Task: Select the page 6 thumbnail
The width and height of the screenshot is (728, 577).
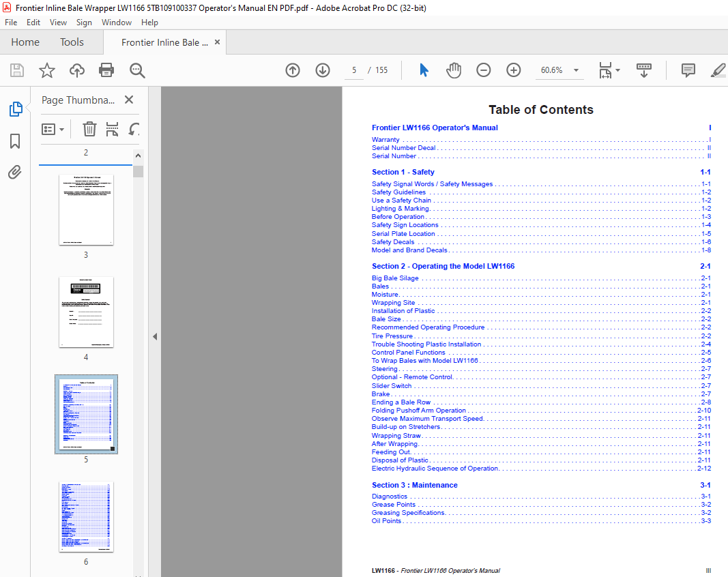Action: coord(87,517)
